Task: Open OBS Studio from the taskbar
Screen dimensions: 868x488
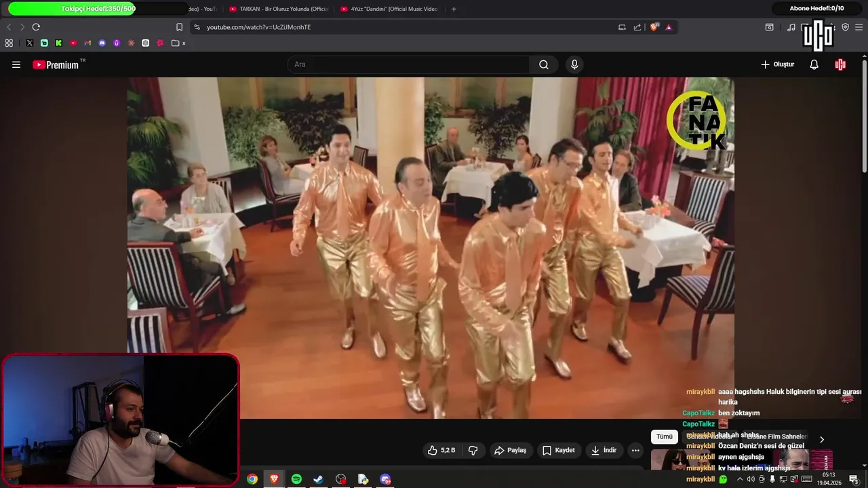Action: 341,479
